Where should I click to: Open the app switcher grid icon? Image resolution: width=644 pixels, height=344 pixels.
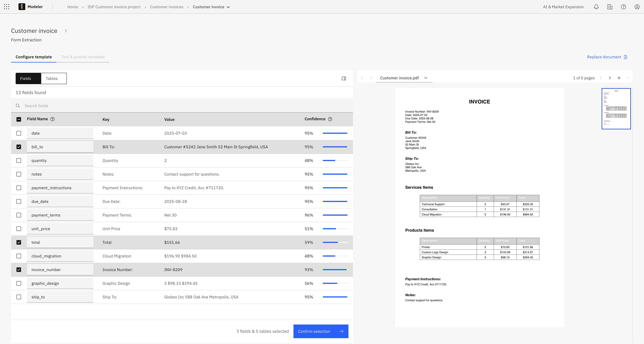(x=7, y=7)
